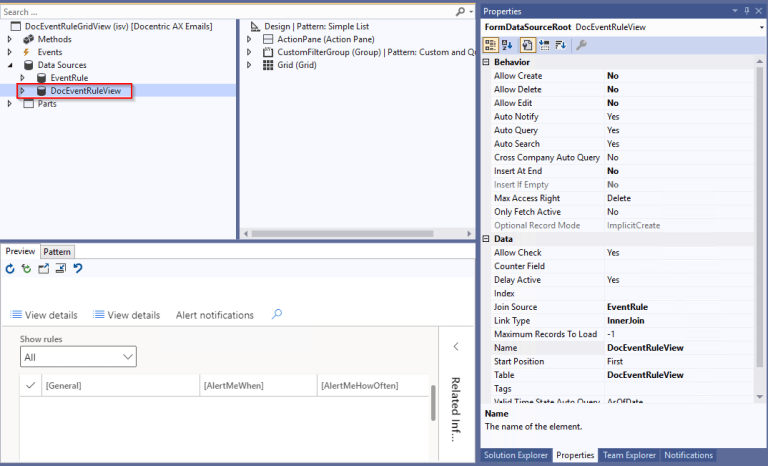
Task: Expand the Related Info pane with the chevron
Action: (456, 346)
